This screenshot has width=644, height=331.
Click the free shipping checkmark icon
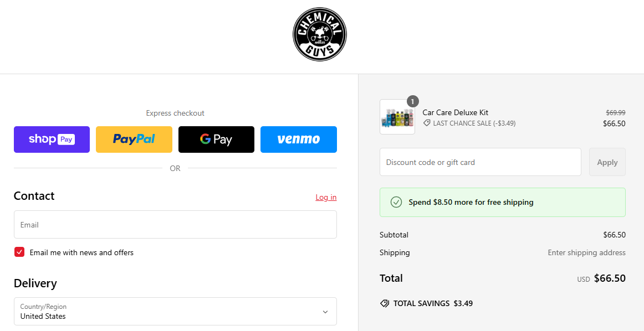point(396,202)
